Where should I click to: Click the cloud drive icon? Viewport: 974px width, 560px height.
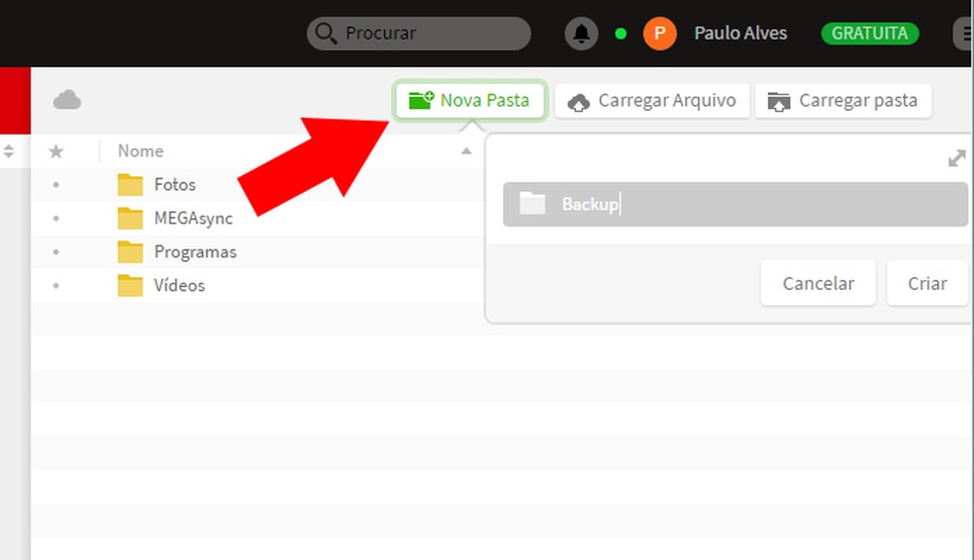pyautogui.click(x=67, y=100)
